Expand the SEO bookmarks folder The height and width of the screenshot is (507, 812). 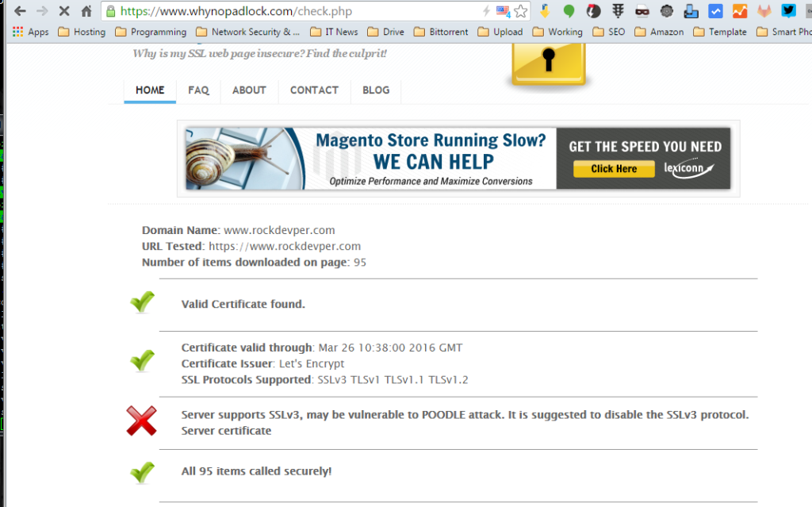[x=609, y=33]
